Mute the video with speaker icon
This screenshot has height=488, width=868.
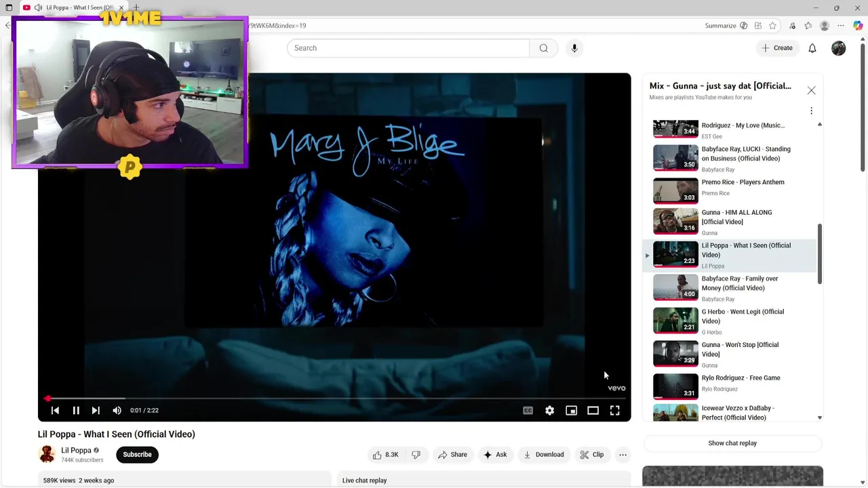pyautogui.click(x=117, y=410)
